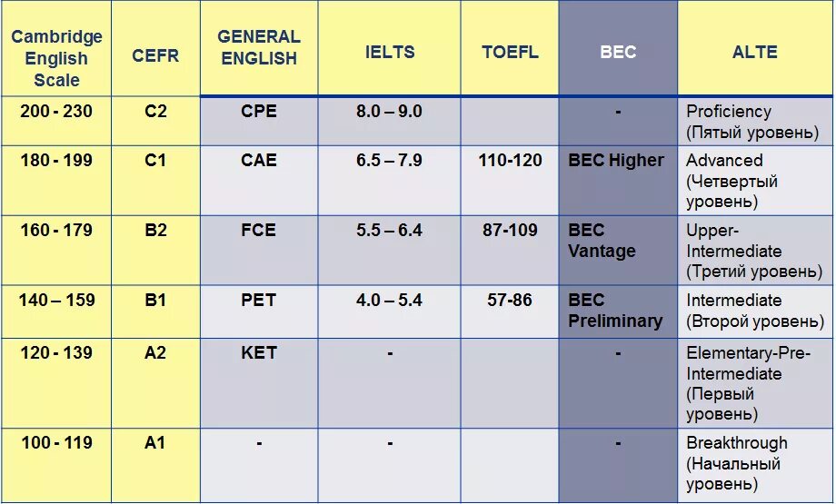The width and height of the screenshot is (836, 504).
Task: Click the BEC Higher cell
Action: point(616,161)
